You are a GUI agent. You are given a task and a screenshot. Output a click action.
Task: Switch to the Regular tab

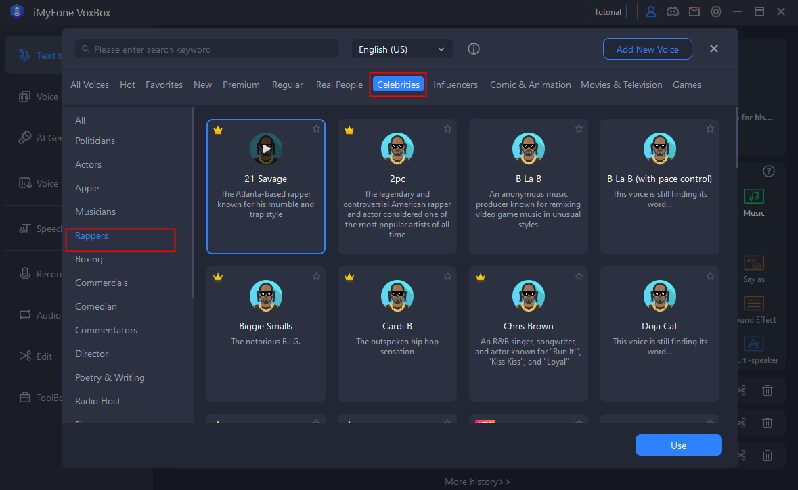(288, 84)
